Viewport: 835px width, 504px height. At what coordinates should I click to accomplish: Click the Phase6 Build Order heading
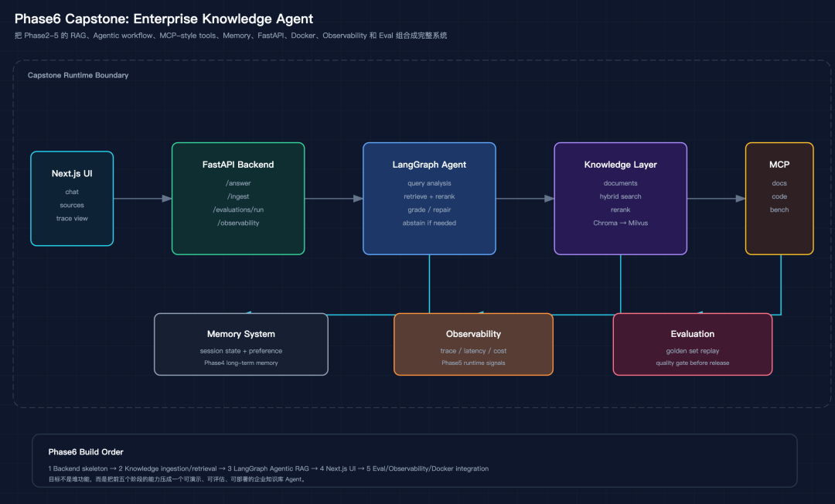[86, 452]
